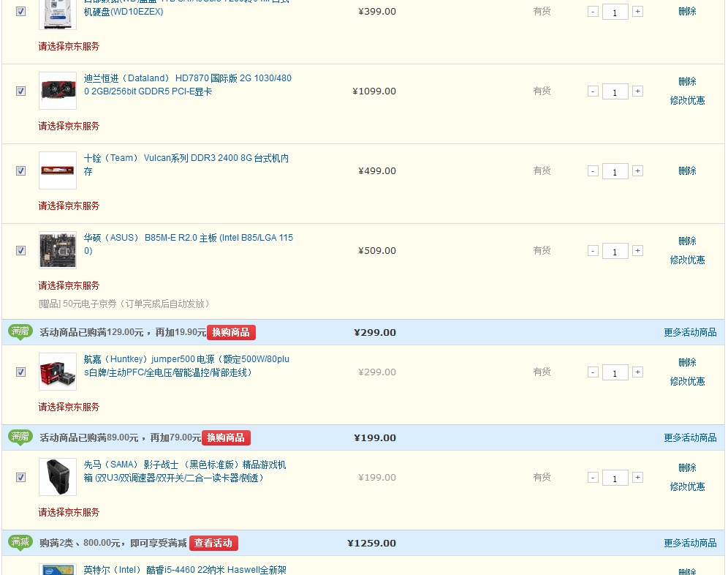Open 更多活动商品 beside the ¥199.00 subtotal

(690, 438)
